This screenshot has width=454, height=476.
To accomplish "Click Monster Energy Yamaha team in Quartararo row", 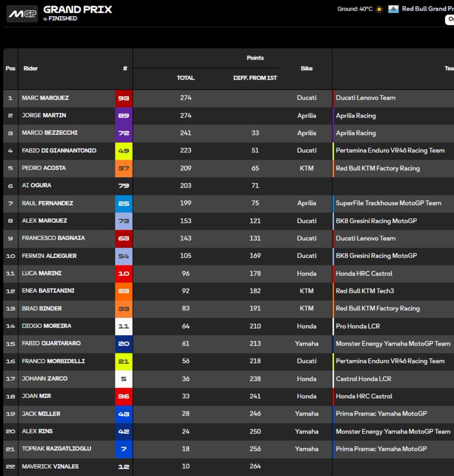I will (x=393, y=344).
